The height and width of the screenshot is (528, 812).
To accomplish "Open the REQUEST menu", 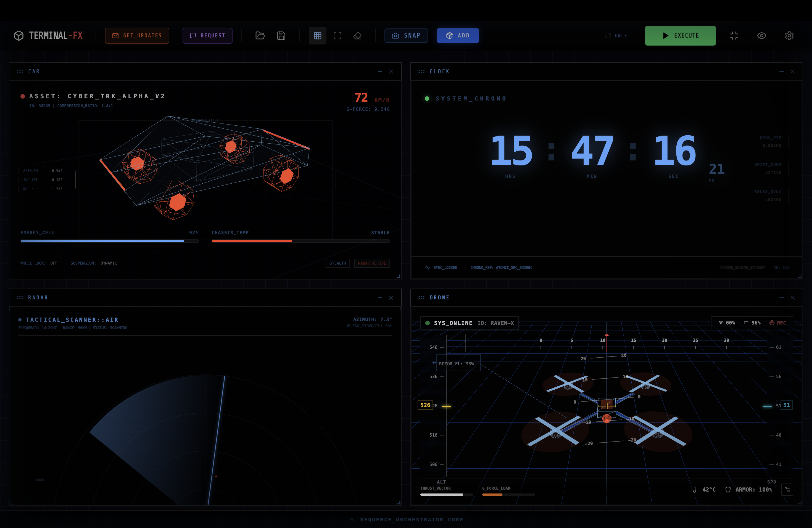I will (x=207, y=35).
